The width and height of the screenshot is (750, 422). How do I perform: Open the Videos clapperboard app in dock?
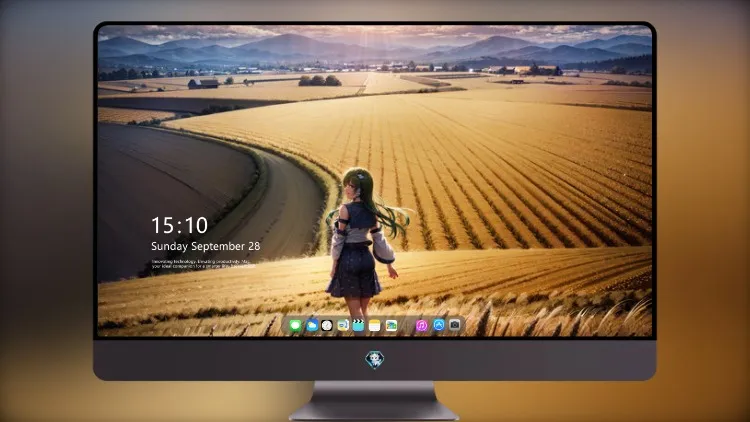(358, 326)
